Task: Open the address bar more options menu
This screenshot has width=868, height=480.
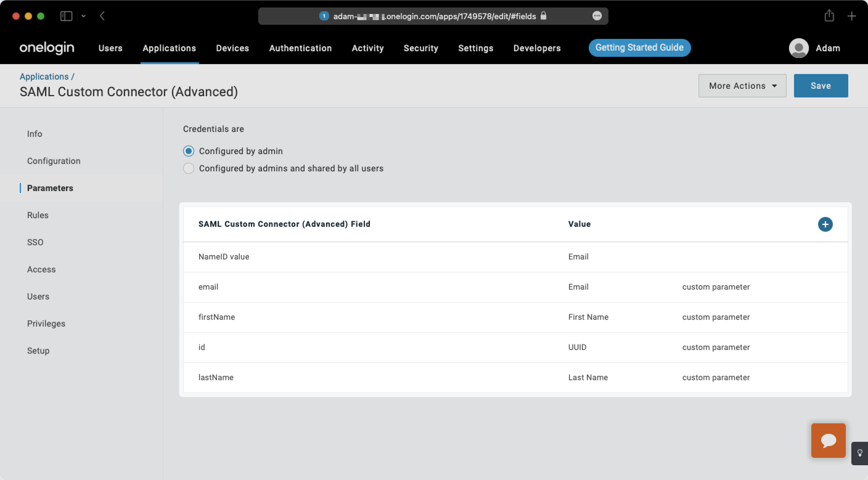Action: click(x=597, y=16)
